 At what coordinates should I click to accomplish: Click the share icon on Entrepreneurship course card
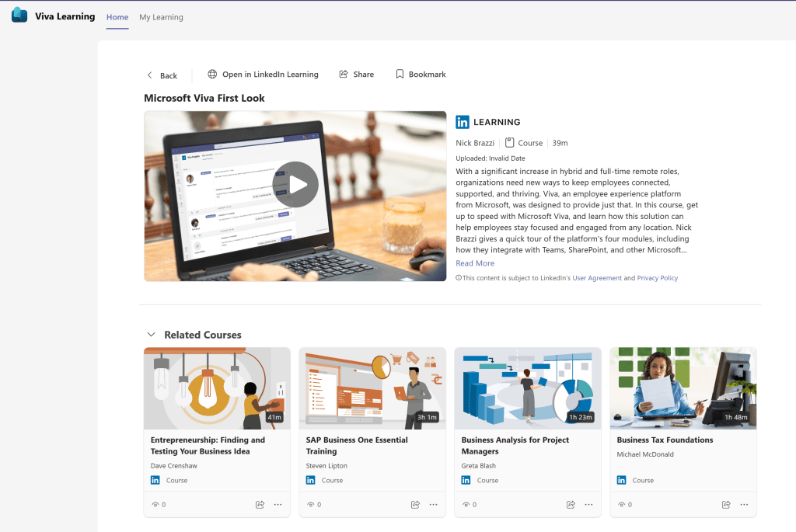[260, 505]
